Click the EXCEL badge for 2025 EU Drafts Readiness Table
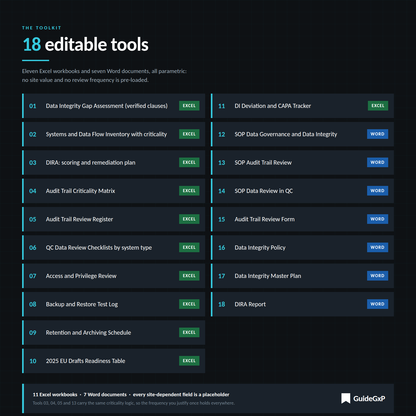416x416 pixels. tap(189, 361)
